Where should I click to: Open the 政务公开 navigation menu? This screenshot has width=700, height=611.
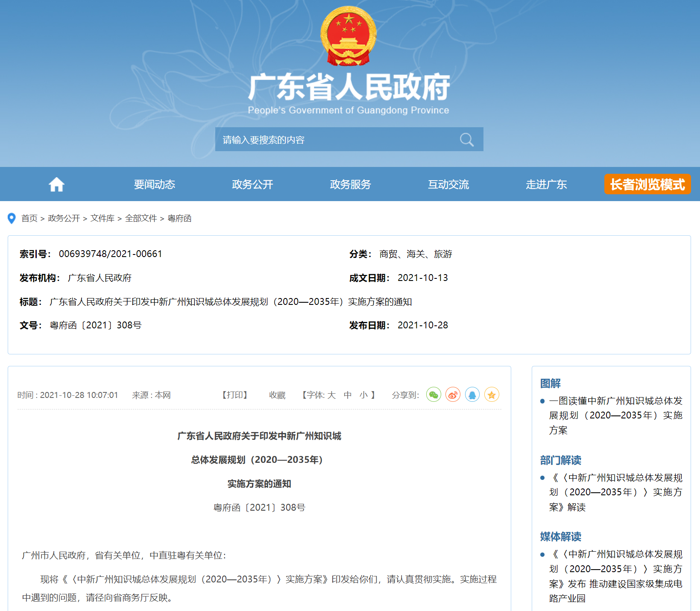252,184
